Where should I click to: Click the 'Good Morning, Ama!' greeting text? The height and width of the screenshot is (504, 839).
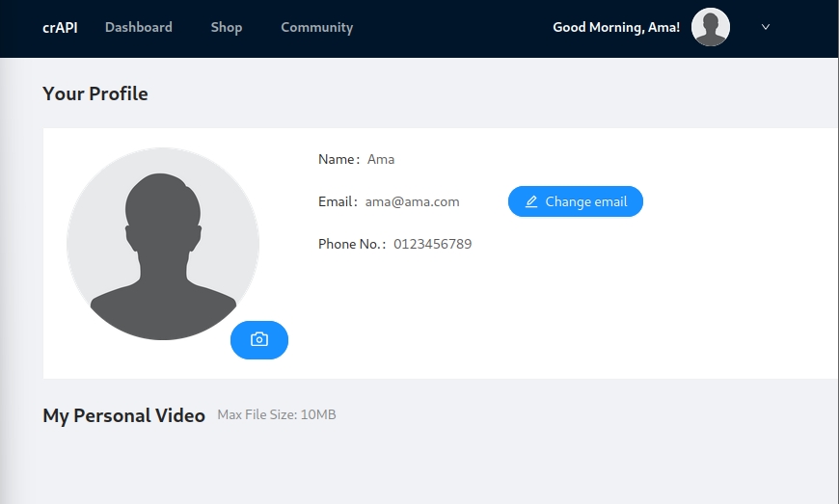(615, 27)
